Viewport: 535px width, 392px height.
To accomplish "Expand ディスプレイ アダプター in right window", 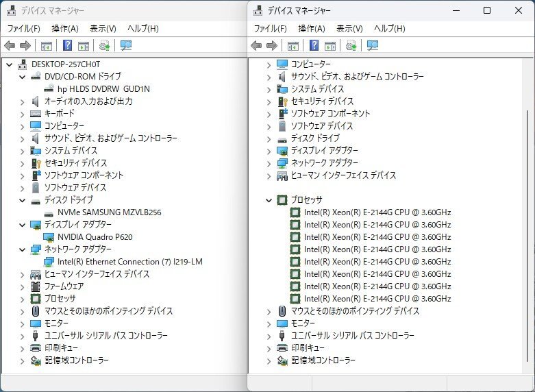I will tap(269, 151).
